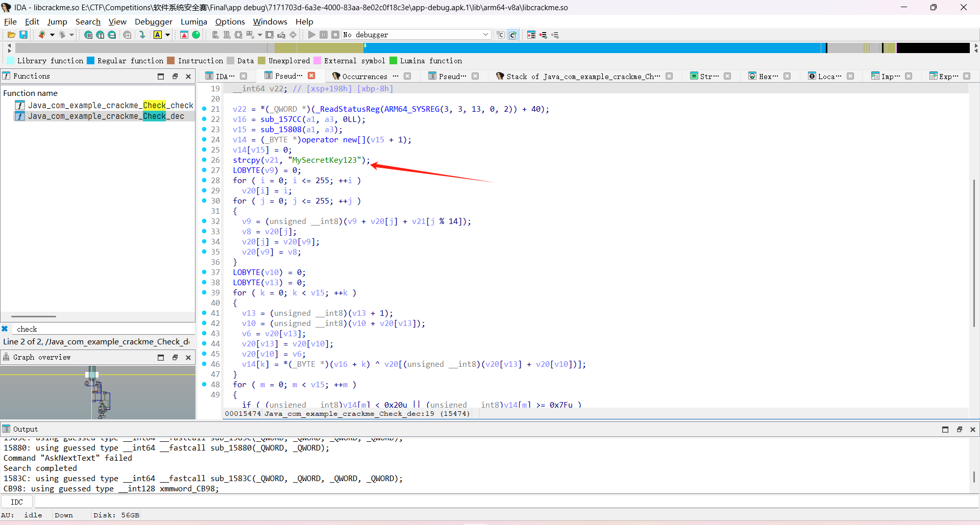980x525 pixels.
Task: Float the Graph overview panel
Action: (x=175, y=357)
